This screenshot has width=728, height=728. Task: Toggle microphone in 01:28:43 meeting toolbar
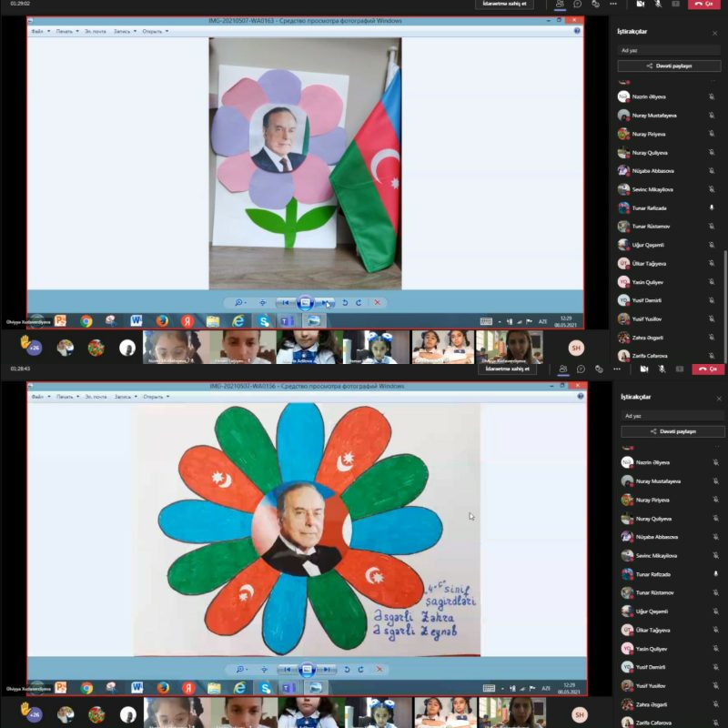662,369
